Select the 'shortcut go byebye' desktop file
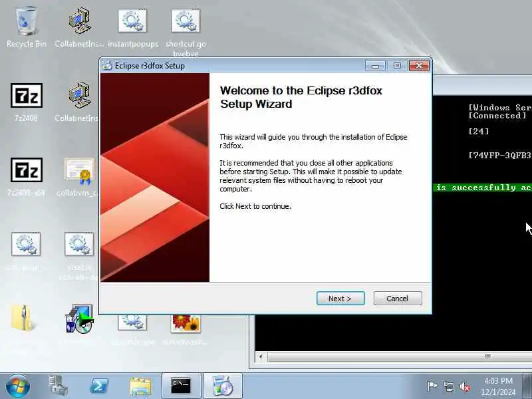This screenshot has width=532, height=399. pos(186,32)
